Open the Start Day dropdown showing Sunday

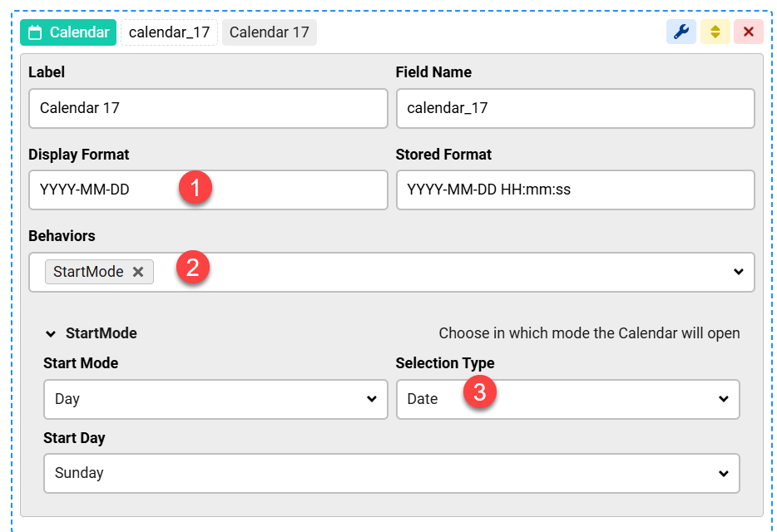tap(391, 473)
